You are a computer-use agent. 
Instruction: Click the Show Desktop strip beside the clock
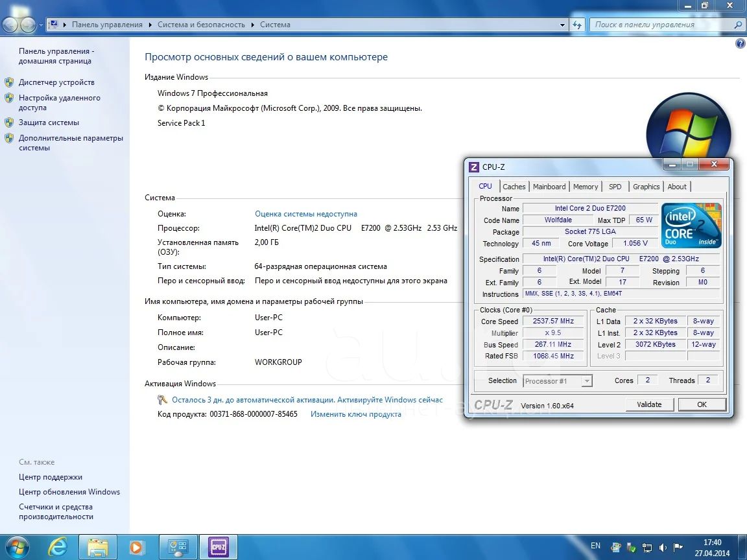743,547
